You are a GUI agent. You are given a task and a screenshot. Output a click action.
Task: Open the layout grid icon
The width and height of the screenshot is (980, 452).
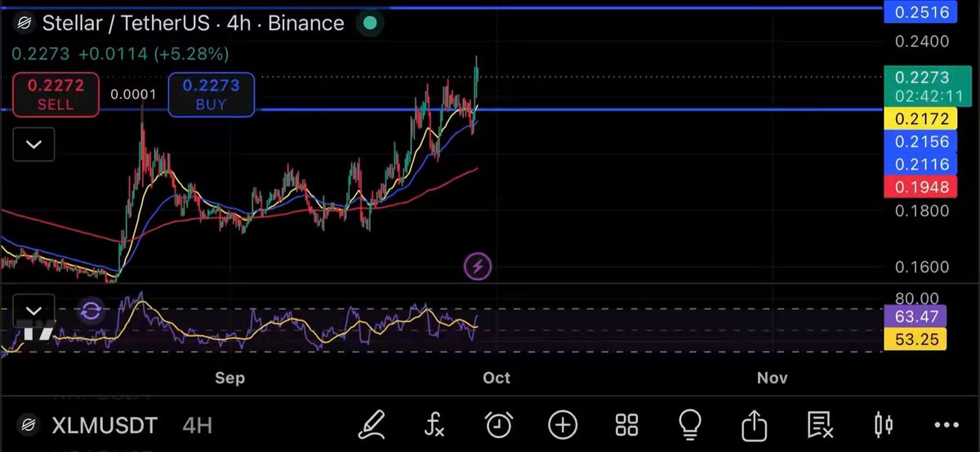[626, 424]
